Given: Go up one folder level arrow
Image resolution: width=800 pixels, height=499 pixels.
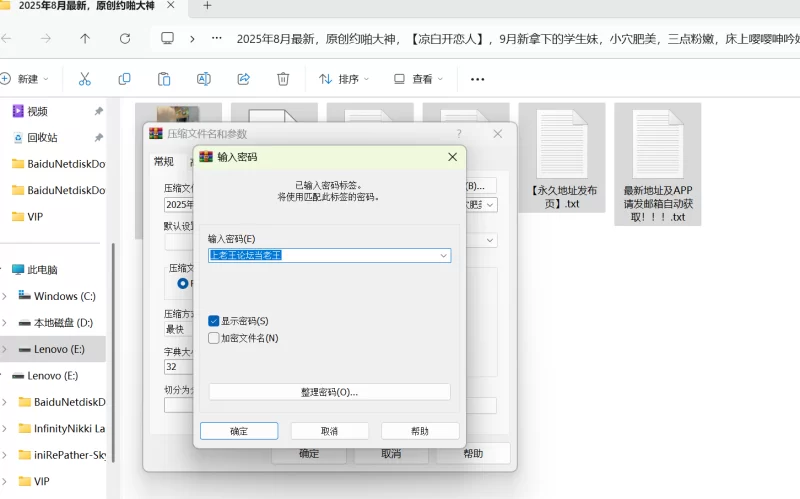Looking at the screenshot, I should pyautogui.click(x=85, y=38).
